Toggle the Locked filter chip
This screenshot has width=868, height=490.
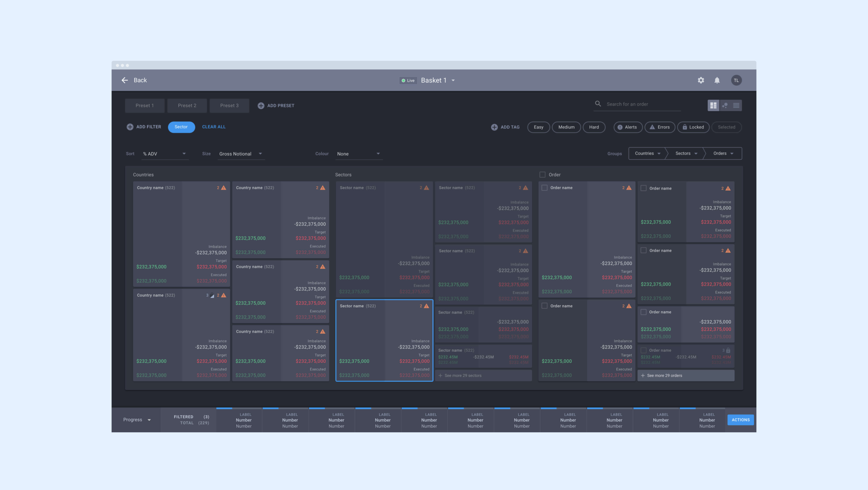tap(693, 127)
